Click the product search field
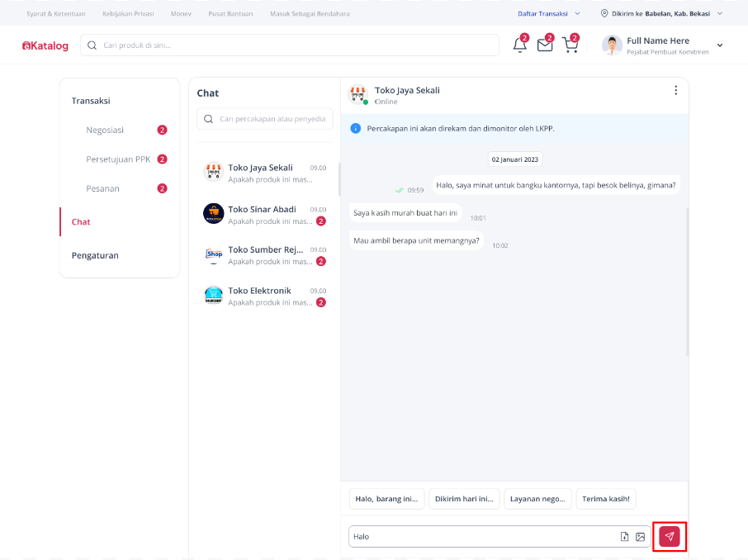The width and height of the screenshot is (748, 560). click(x=290, y=45)
